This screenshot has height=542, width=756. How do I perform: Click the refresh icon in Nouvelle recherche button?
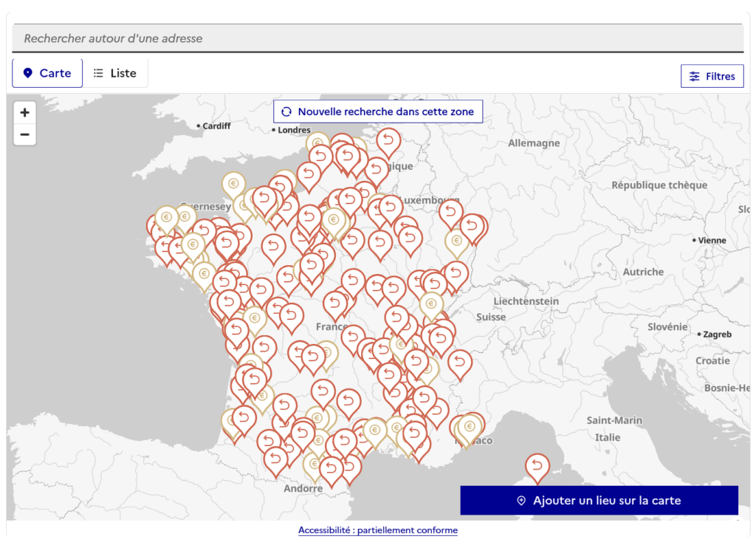pyautogui.click(x=286, y=112)
